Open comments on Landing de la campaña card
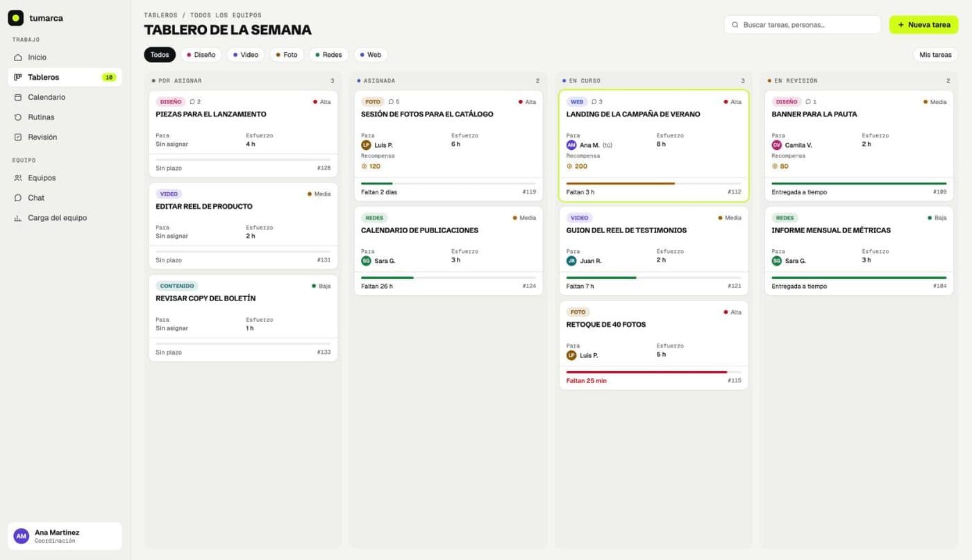The image size is (972, 560). (597, 102)
